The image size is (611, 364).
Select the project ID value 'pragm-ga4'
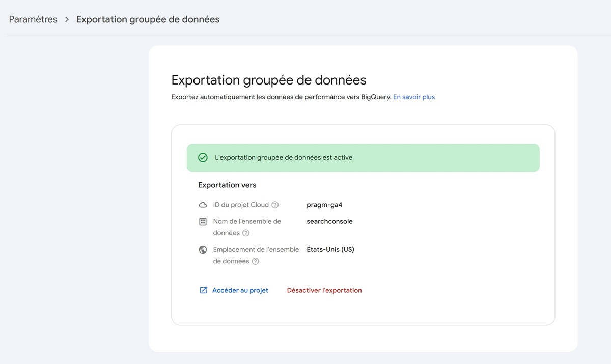324,205
